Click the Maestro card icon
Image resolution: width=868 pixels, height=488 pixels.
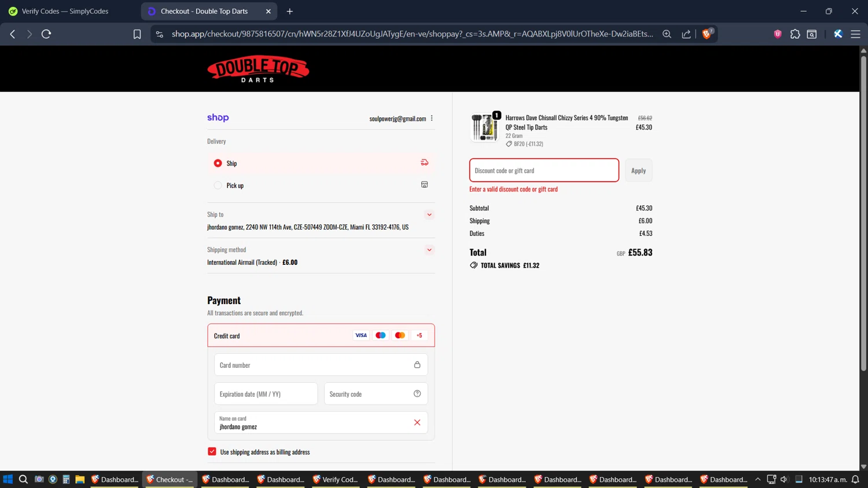coord(381,335)
